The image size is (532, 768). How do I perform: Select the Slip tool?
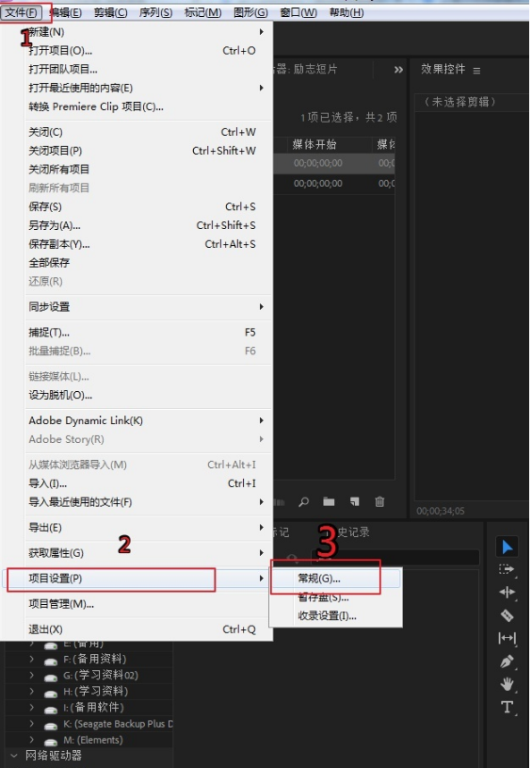(507, 638)
